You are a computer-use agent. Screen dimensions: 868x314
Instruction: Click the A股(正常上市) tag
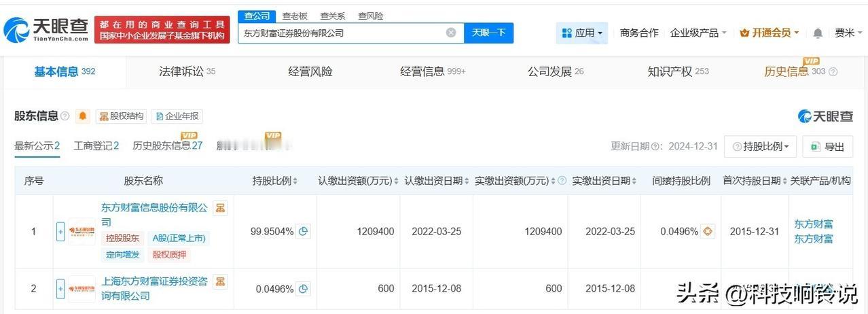(178, 238)
